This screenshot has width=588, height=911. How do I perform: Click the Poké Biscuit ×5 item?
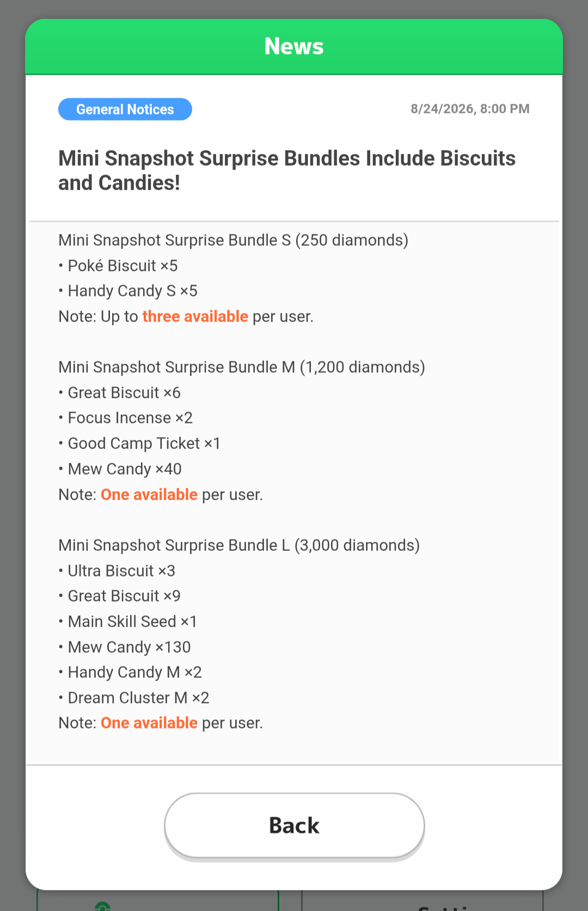[x=118, y=266]
